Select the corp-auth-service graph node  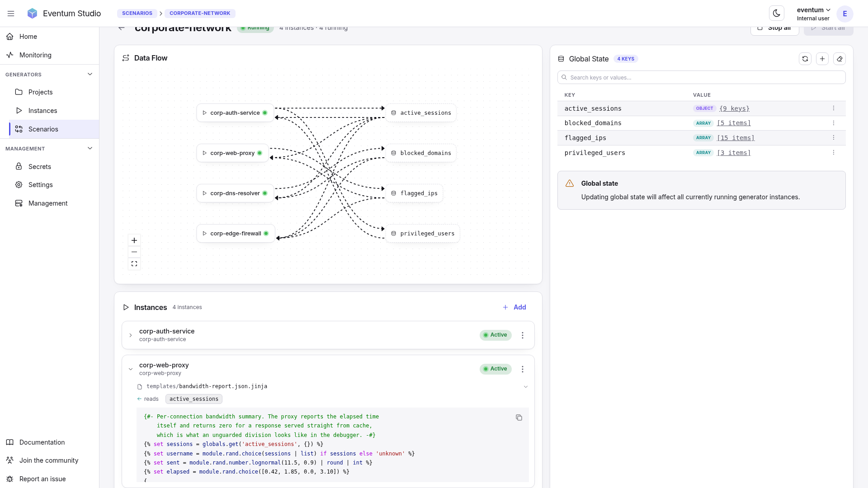click(x=235, y=113)
